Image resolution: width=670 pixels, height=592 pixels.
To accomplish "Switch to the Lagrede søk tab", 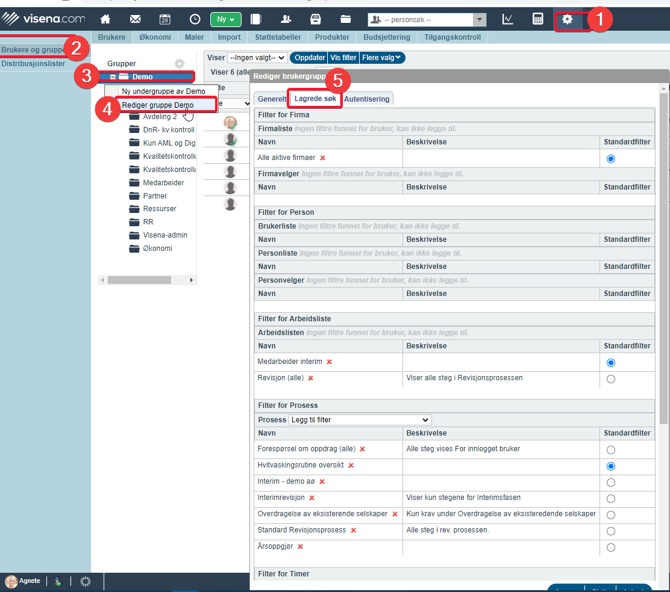I will point(315,99).
